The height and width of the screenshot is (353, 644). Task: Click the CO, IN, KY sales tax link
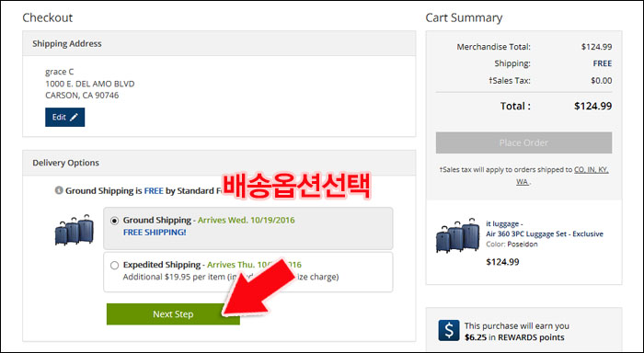tap(591, 169)
